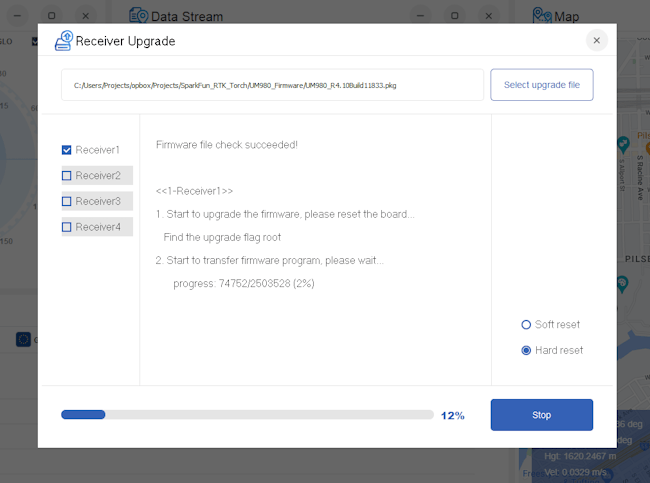Image resolution: width=650 pixels, height=483 pixels.
Task: Click the blue square icon at left edge
Action: click(23, 339)
